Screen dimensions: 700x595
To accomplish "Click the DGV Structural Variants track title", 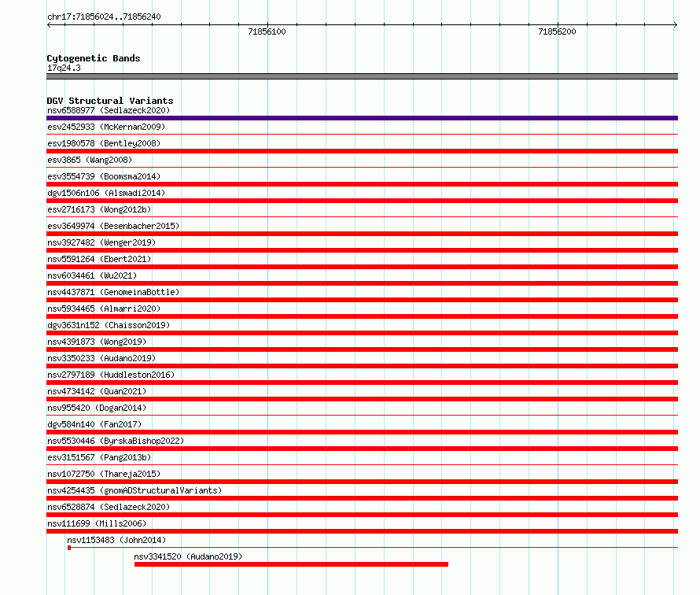I will pyautogui.click(x=110, y=101).
